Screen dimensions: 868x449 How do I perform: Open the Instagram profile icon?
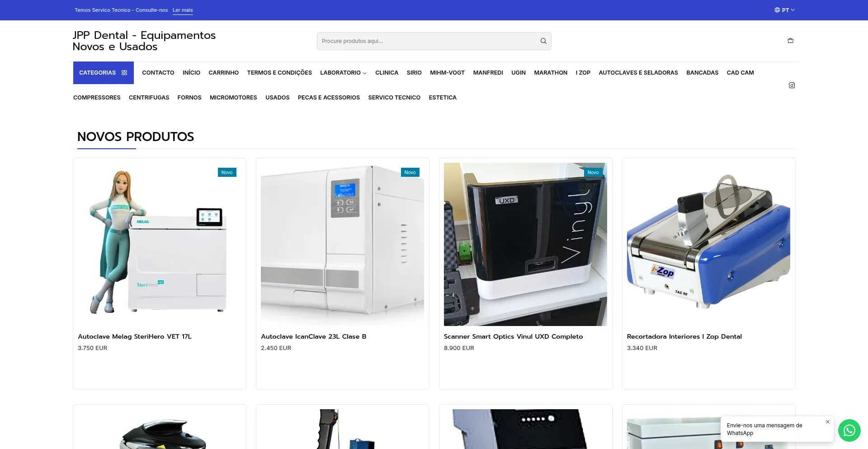click(x=792, y=85)
